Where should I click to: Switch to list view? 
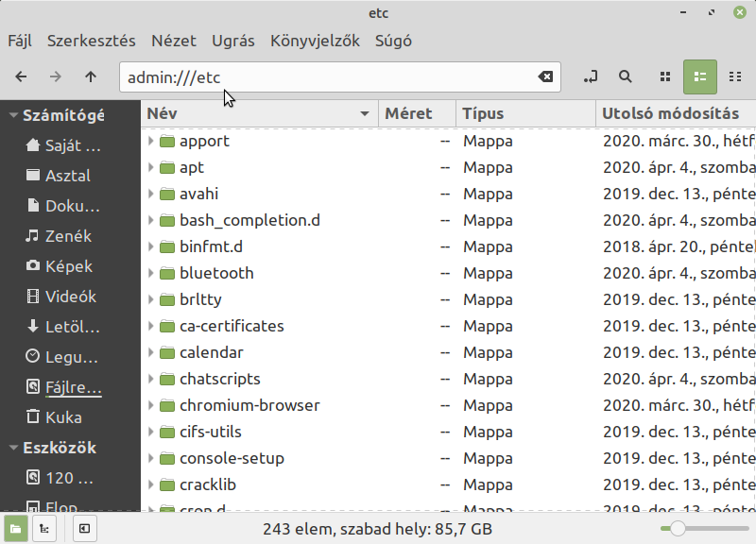(700, 76)
